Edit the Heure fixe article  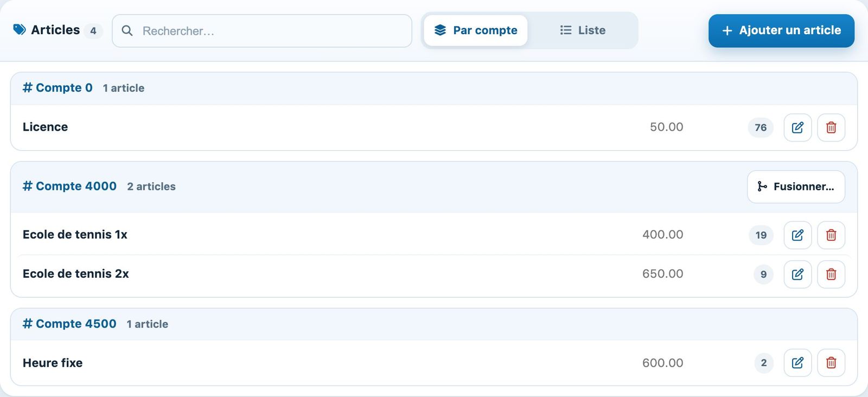pos(797,363)
